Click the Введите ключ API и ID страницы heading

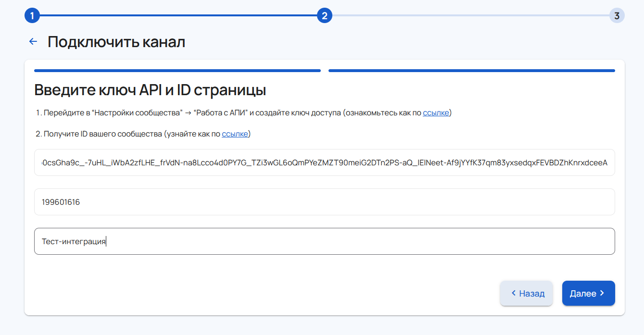[150, 90]
